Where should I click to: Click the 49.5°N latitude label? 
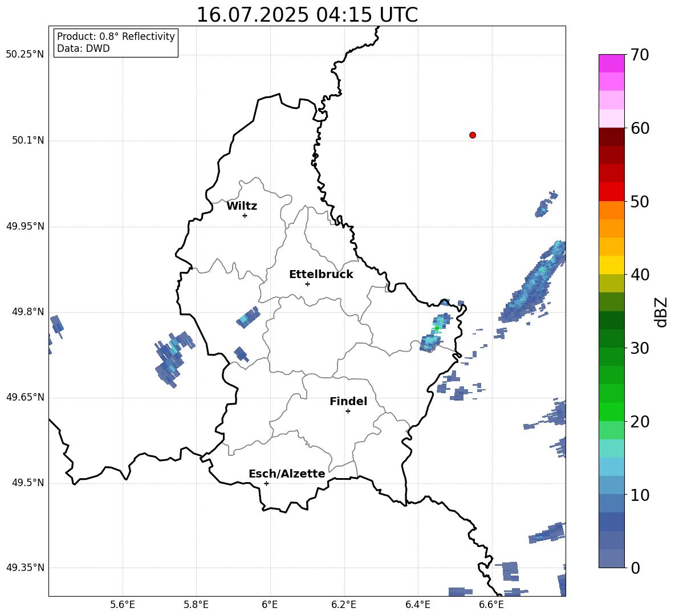click(28, 483)
